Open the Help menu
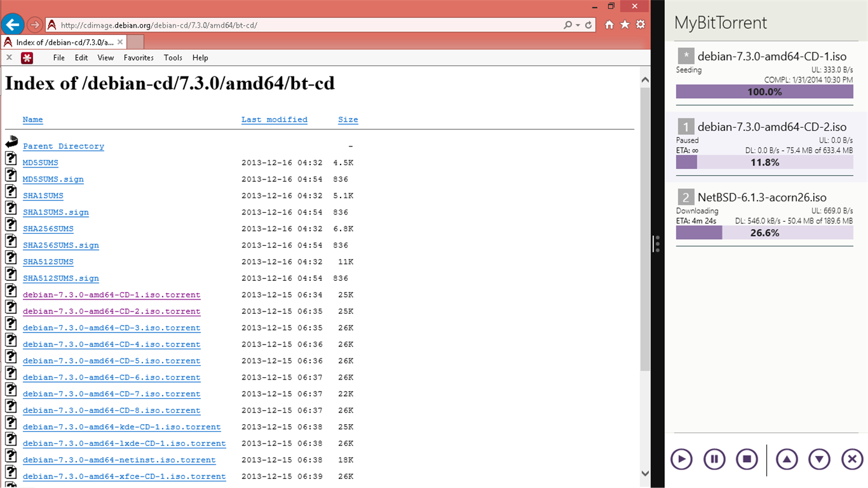 click(x=200, y=58)
